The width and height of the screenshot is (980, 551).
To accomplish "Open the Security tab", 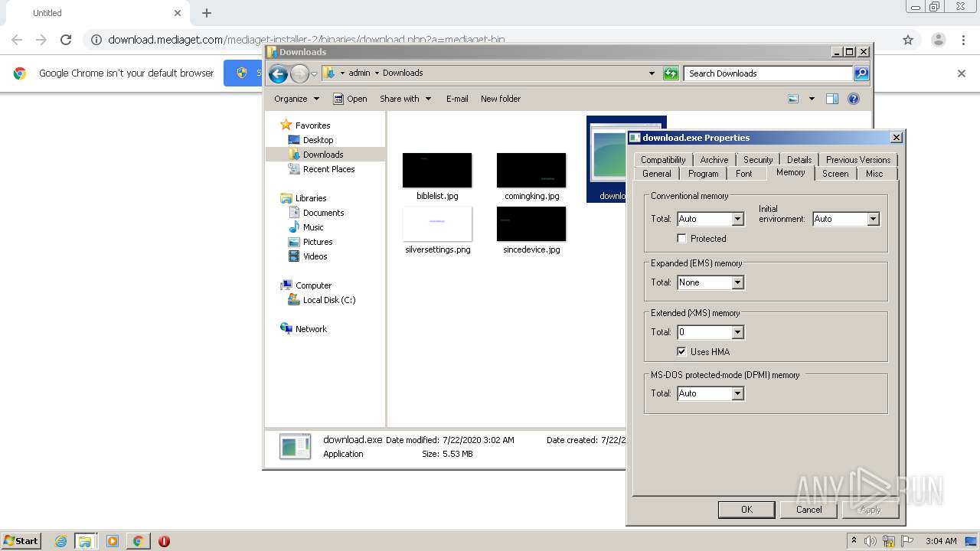I will [758, 160].
